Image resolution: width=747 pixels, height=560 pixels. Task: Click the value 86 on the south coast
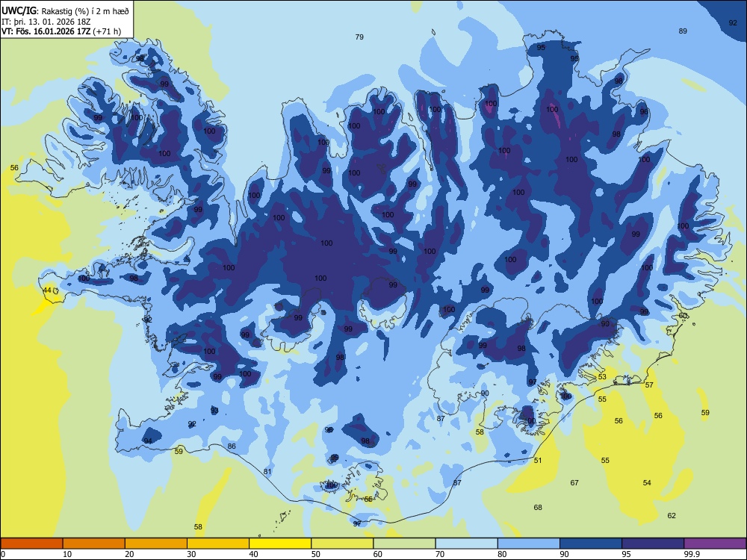point(232,447)
